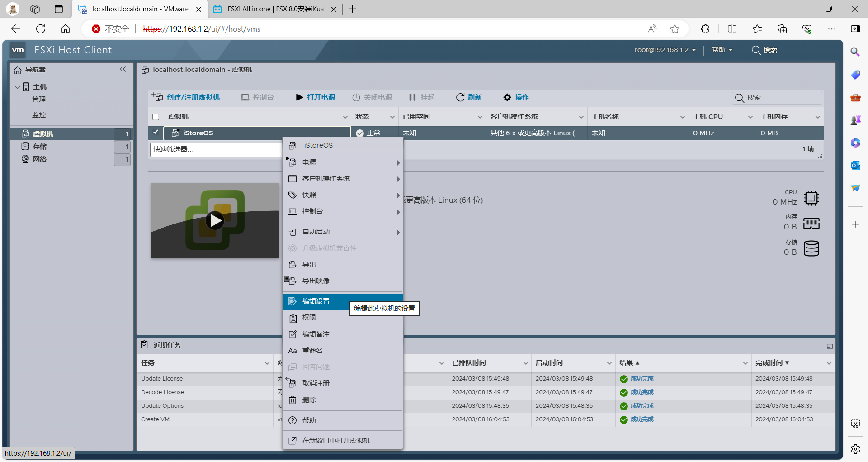Choose Unregister in the context menu
Image resolution: width=868 pixels, height=462 pixels.
coord(316,383)
